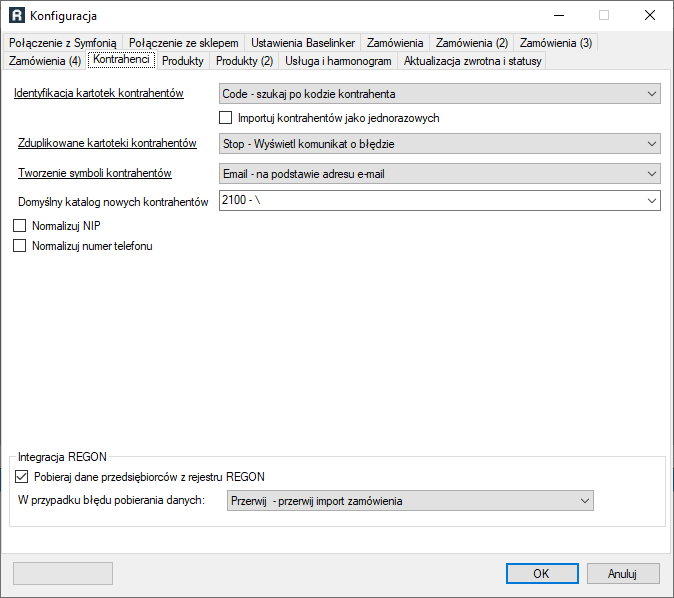Click the blank button at bottom left

pyautogui.click(x=63, y=573)
